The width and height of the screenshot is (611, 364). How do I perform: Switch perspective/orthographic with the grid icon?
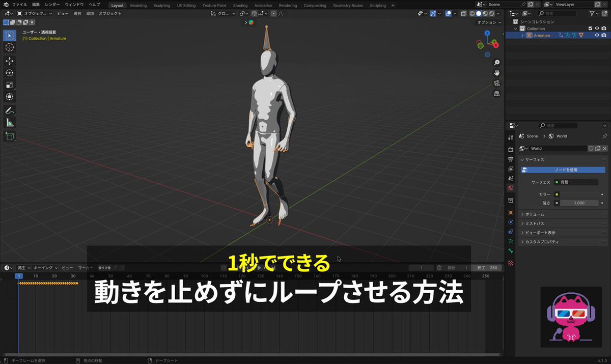pos(497,94)
